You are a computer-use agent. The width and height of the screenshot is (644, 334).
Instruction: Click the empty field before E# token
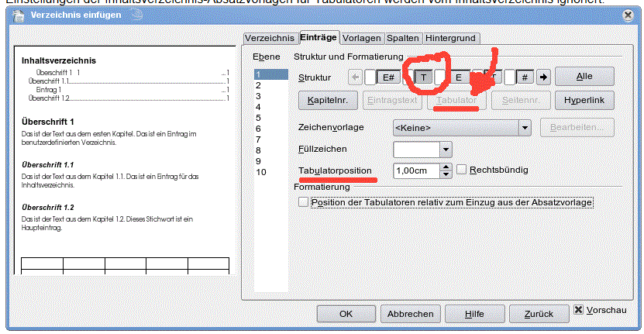[370, 77]
